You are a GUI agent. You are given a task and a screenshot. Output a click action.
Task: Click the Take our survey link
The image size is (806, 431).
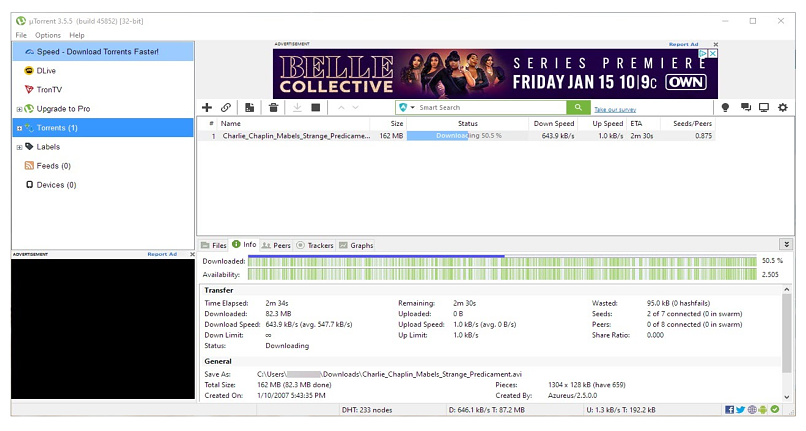point(615,110)
